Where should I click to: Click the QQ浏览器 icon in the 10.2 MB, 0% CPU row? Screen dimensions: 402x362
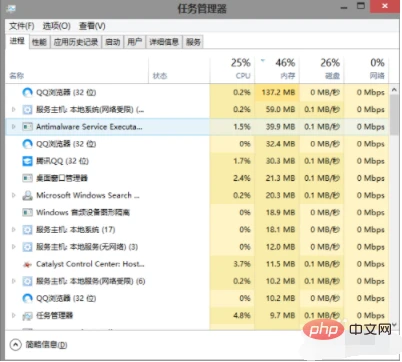click(27, 298)
